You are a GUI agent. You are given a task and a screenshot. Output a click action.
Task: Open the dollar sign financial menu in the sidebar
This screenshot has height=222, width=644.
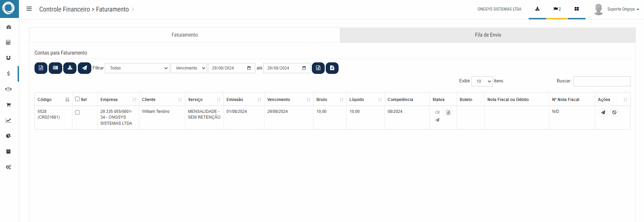[x=8, y=74]
